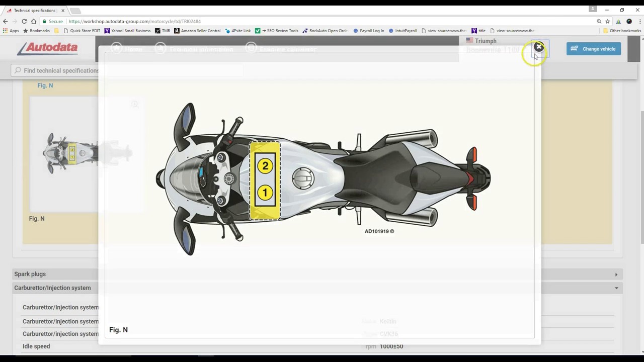Click the Autodata logo
This screenshot has height=362, width=644.
[47, 48]
